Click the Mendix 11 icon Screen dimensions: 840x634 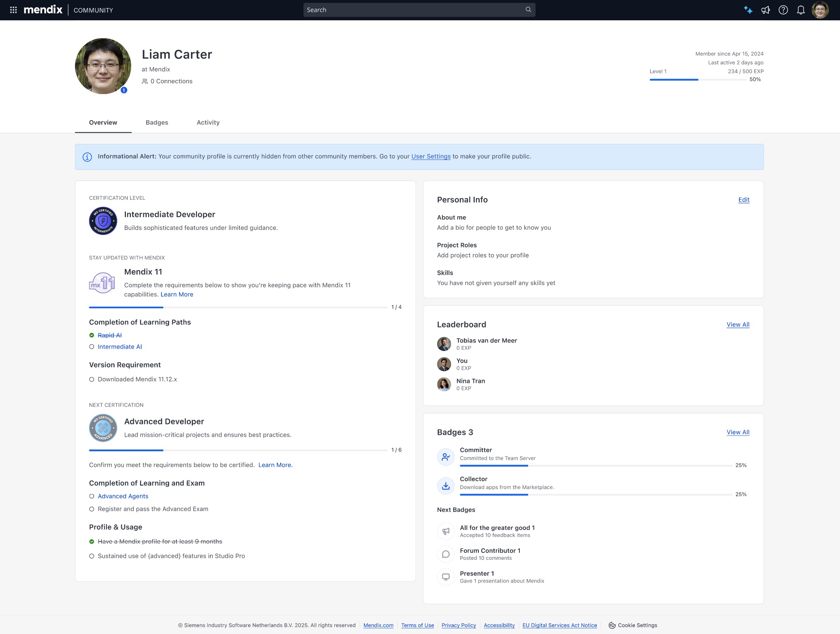point(102,283)
